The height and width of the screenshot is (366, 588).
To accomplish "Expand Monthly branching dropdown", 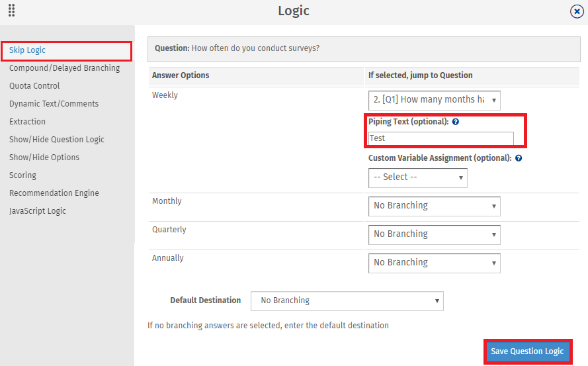I will point(435,206).
